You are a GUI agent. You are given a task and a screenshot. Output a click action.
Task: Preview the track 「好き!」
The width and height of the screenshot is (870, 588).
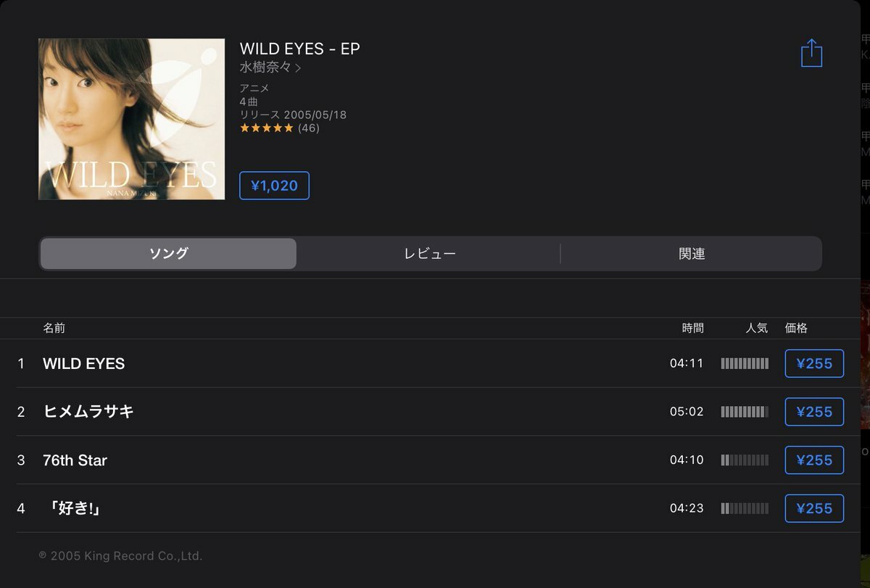pos(73,508)
